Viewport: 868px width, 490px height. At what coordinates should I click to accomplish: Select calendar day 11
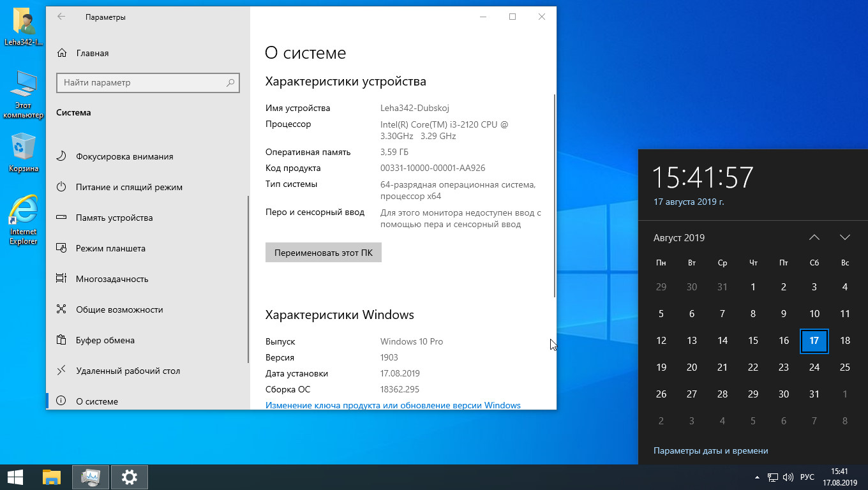(x=845, y=314)
